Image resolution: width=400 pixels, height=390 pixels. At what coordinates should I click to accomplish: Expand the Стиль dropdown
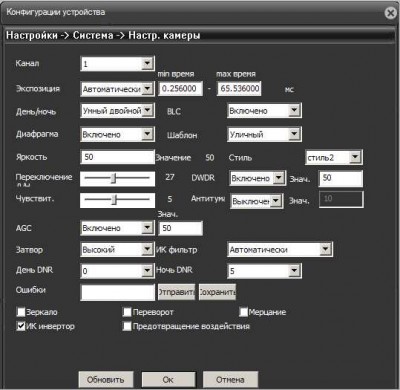(x=334, y=157)
